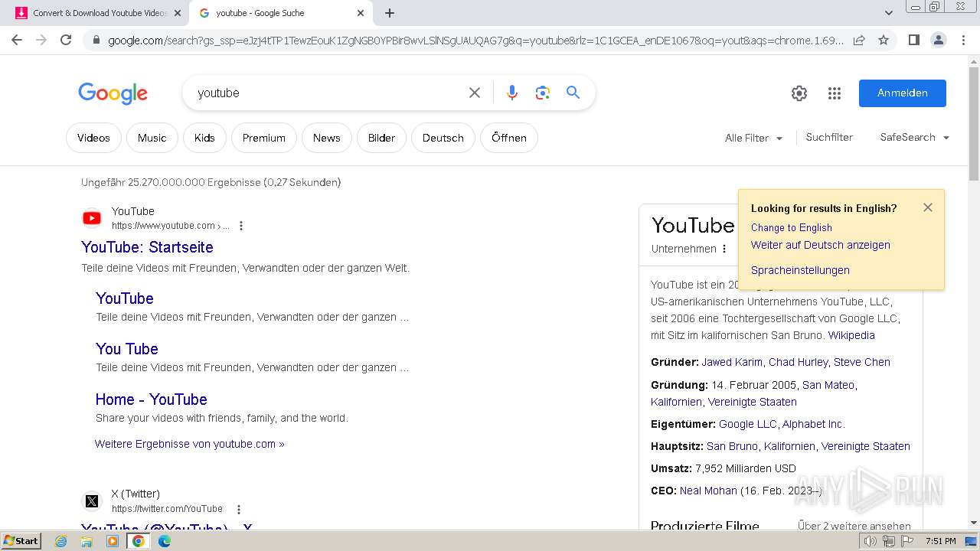
Task: Select the Premium filter chip
Action: point(264,138)
